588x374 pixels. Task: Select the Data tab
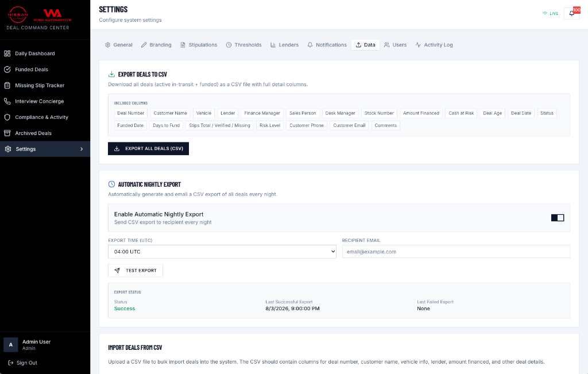365,45
